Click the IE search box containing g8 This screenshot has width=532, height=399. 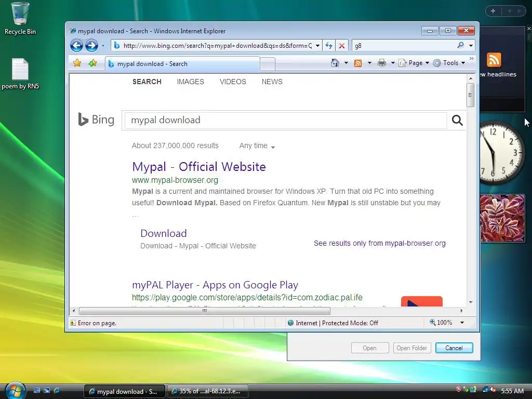(404, 46)
